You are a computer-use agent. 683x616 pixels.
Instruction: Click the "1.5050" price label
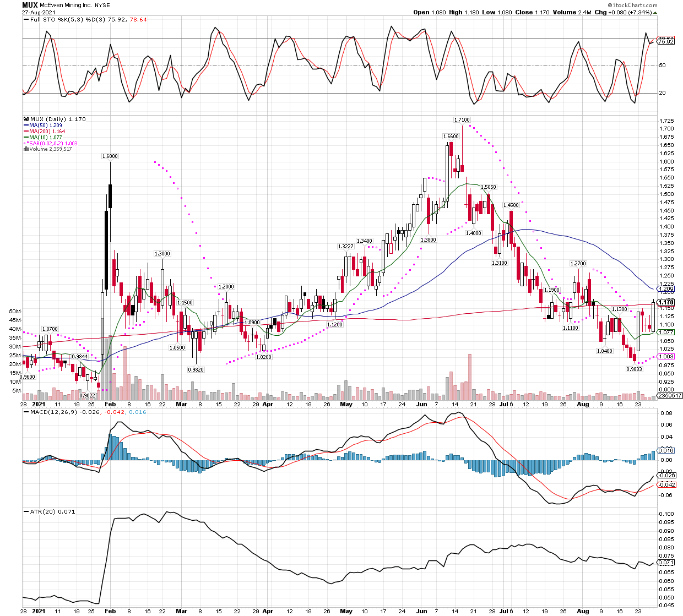click(x=489, y=187)
